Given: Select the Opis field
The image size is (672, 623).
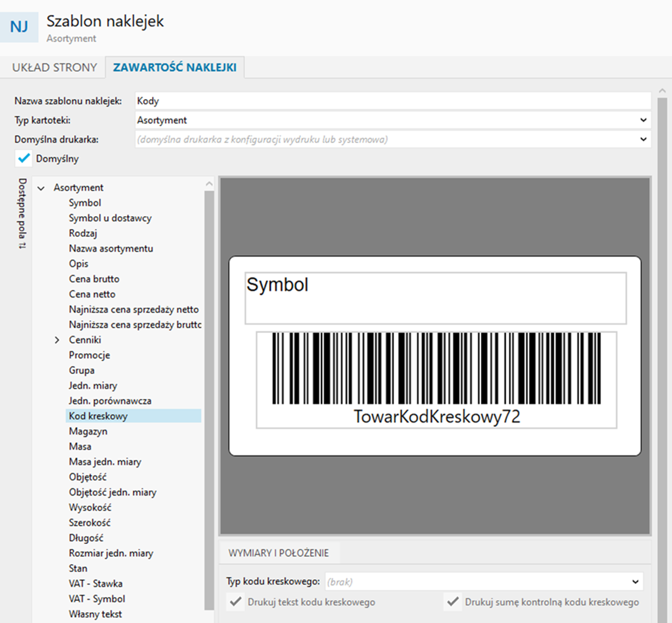Looking at the screenshot, I should pos(79,264).
